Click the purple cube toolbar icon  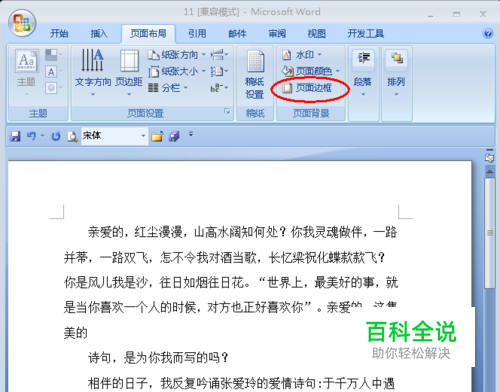coord(174,136)
